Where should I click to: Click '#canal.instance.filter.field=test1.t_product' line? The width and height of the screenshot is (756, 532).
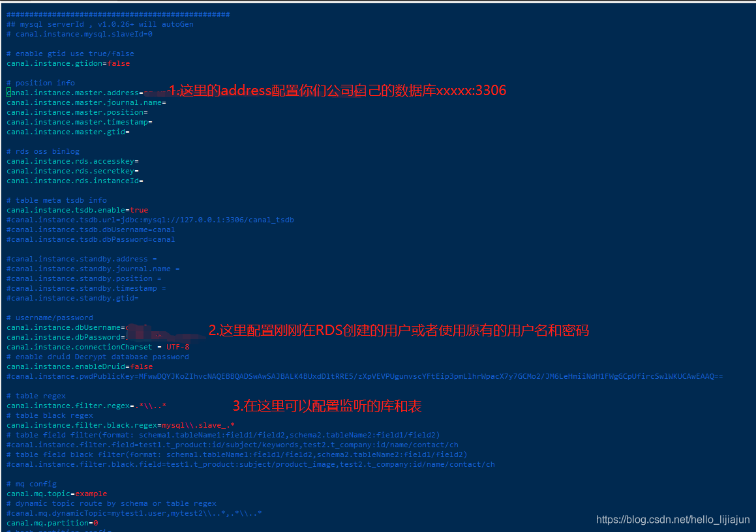pyautogui.click(x=232, y=445)
